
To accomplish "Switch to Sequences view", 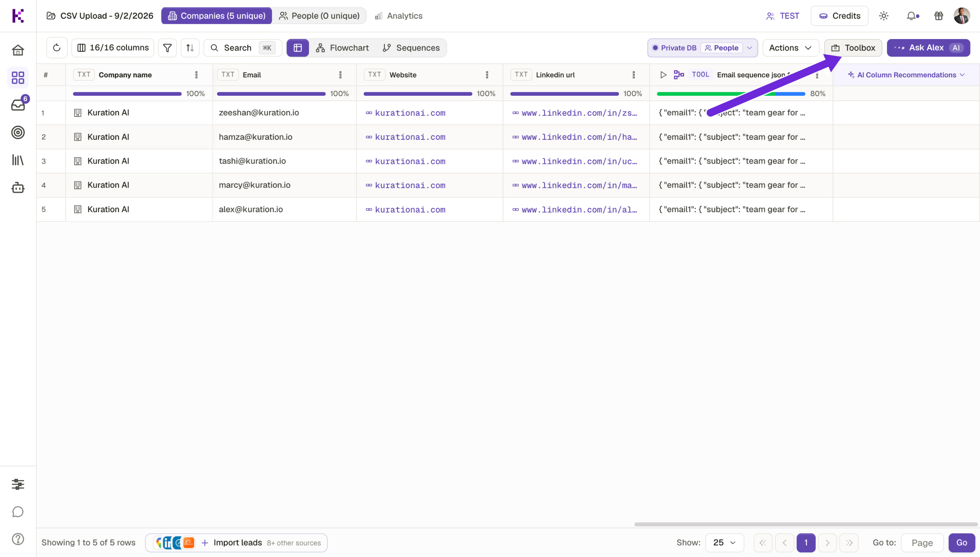I will pos(411,48).
